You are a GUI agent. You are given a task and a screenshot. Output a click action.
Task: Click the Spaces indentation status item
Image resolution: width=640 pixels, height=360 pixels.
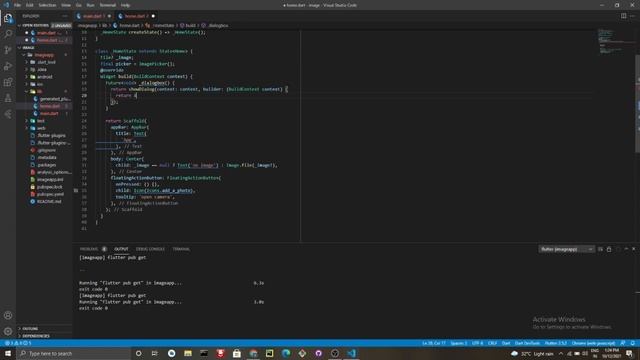coord(459,343)
